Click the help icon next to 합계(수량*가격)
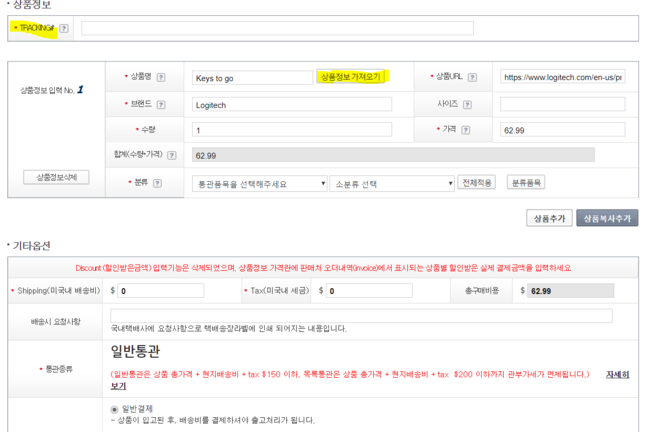 tap(172, 155)
